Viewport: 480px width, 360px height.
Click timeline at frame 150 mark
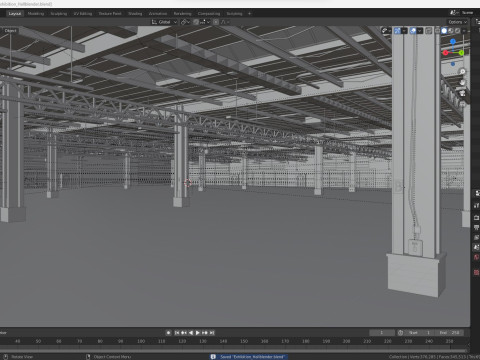[244, 341]
